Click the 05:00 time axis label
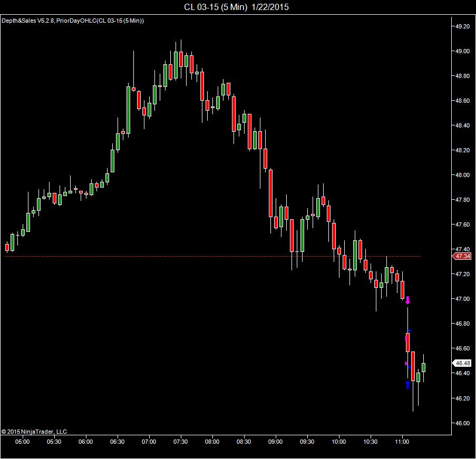476x459 pixels. pyautogui.click(x=23, y=442)
